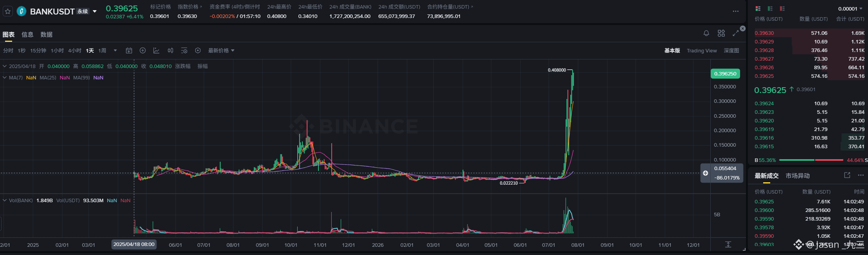Pop out the recent trades panel
Image resolution: width=868 pixels, height=255 pixels.
847,175
